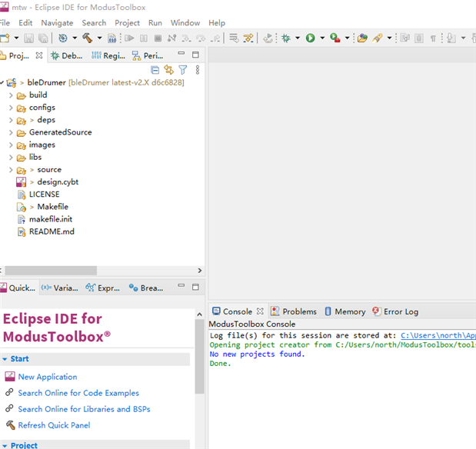Expand the configs folder
Image resolution: width=476 pixels, height=449 pixels.
(11, 108)
